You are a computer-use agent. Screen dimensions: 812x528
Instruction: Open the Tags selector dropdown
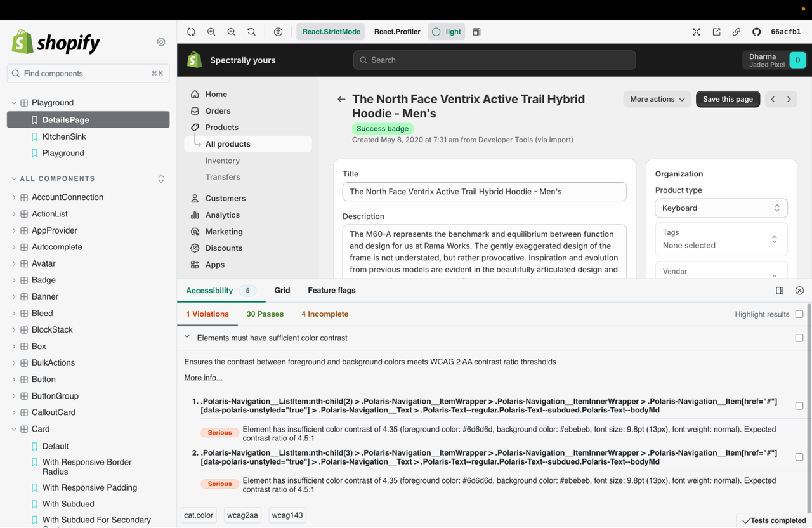pos(721,239)
